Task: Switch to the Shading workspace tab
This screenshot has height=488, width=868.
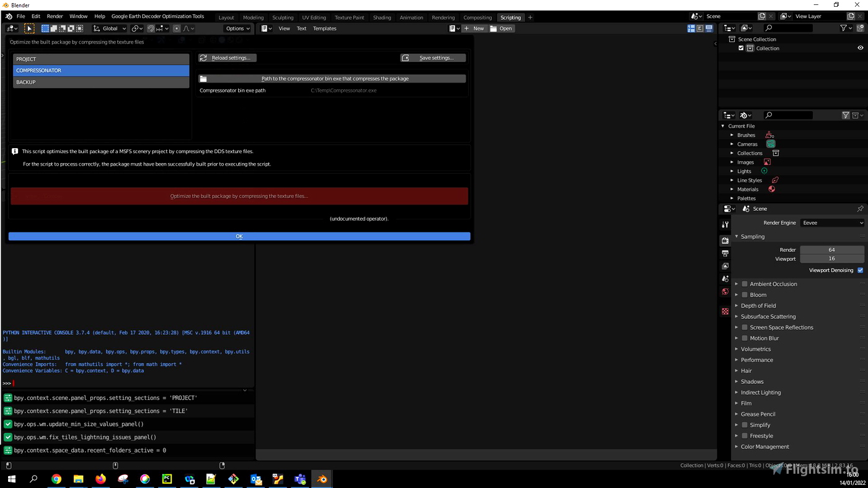Action: point(382,17)
